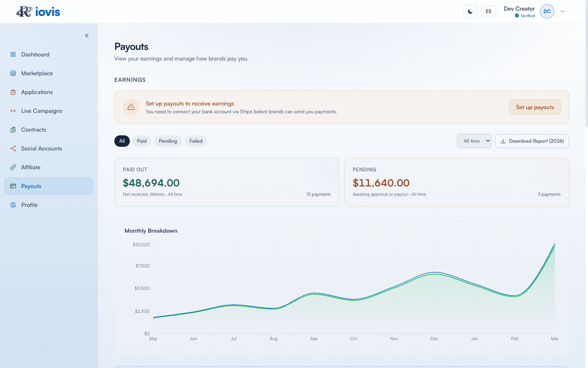Screen dimensions: 588x368
Task: Collapse the sidebar with double chevron icon
Action: point(87,36)
